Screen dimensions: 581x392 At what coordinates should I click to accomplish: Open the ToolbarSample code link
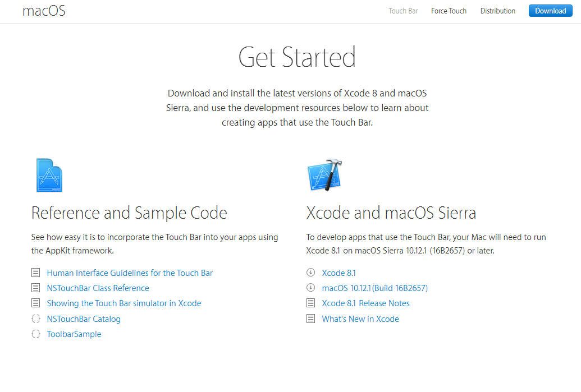point(74,334)
